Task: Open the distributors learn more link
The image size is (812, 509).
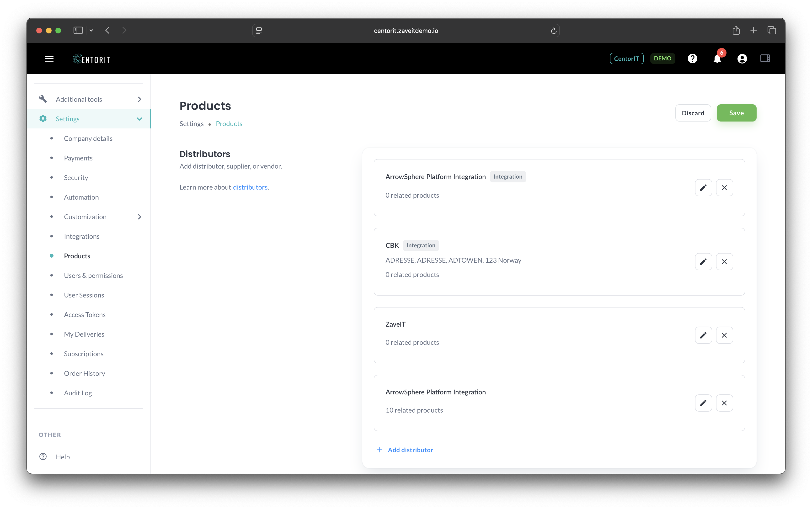Action: click(x=250, y=187)
